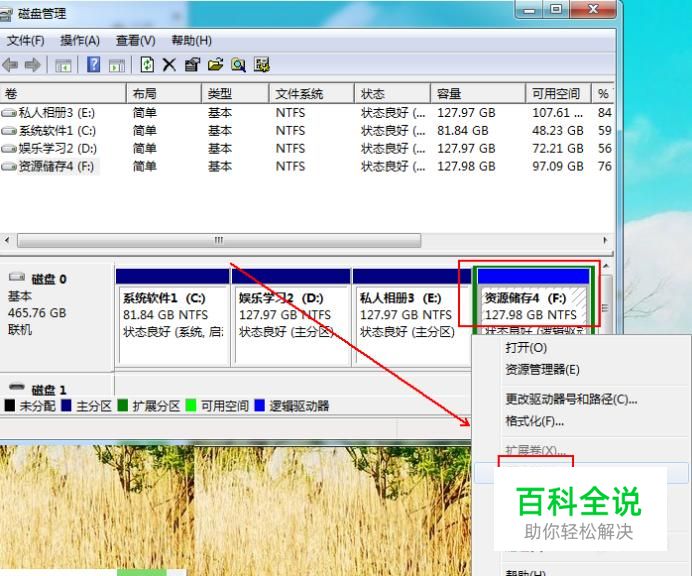Click the 81.84 GB capacity cell

pos(463,131)
